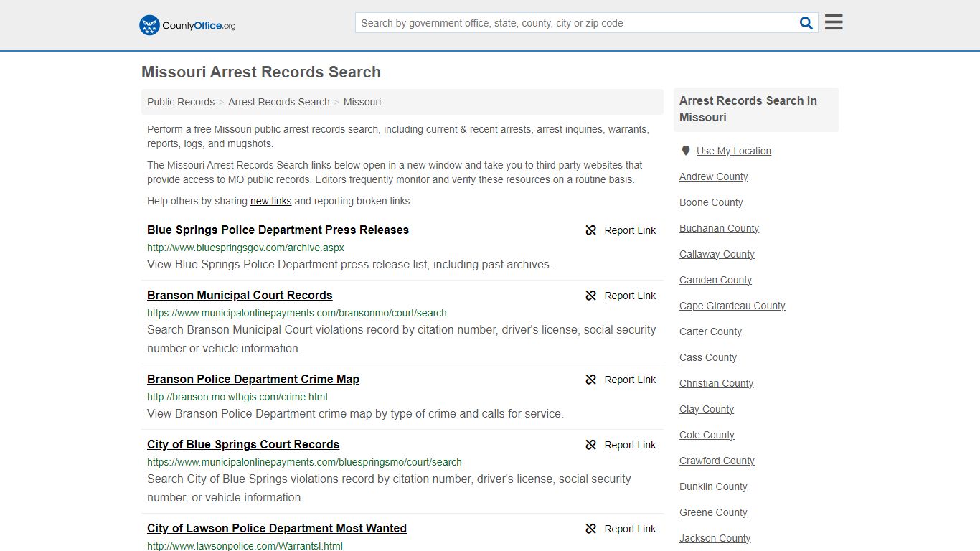Select Cass County
Image resolution: width=980 pixels, height=551 pixels.
pos(708,357)
